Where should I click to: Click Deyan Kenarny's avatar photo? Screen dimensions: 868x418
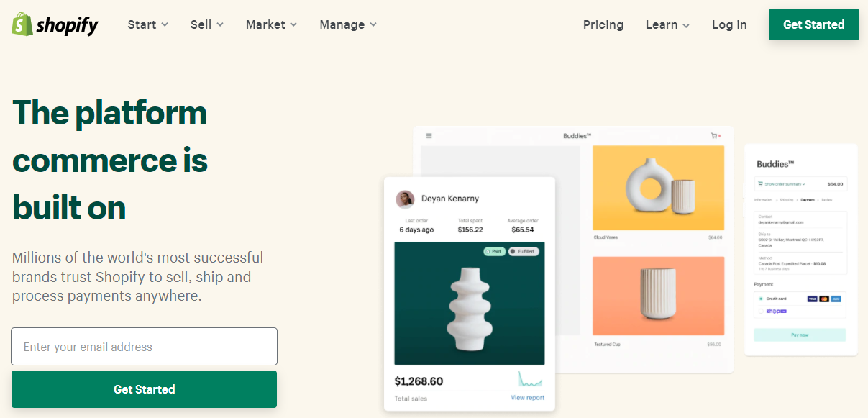coord(405,199)
